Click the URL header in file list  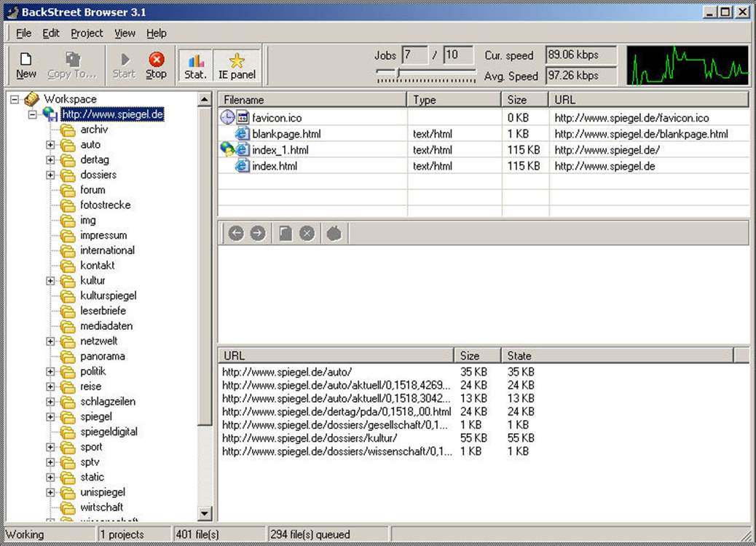648,100
